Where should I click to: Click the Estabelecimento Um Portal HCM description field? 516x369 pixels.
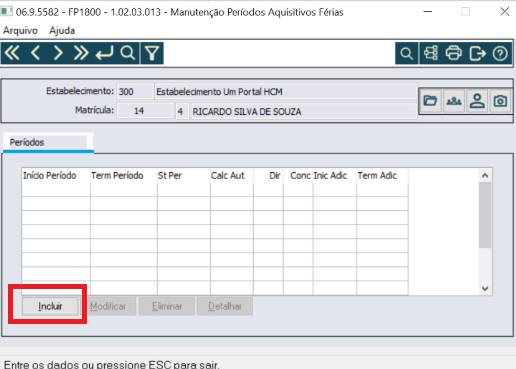pyautogui.click(x=286, y=92)
